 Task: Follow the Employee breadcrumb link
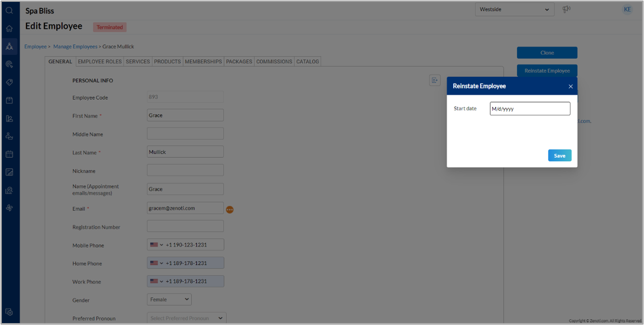point(35,47)
